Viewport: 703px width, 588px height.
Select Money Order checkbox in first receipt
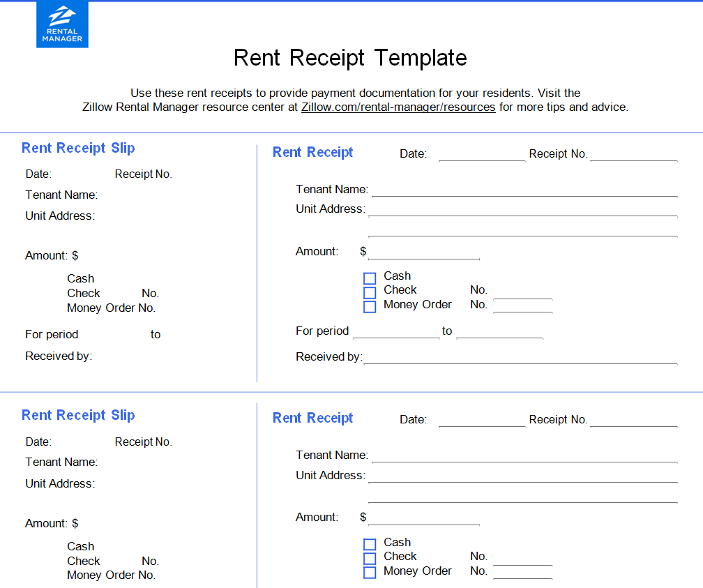click(x=370, y=306)
